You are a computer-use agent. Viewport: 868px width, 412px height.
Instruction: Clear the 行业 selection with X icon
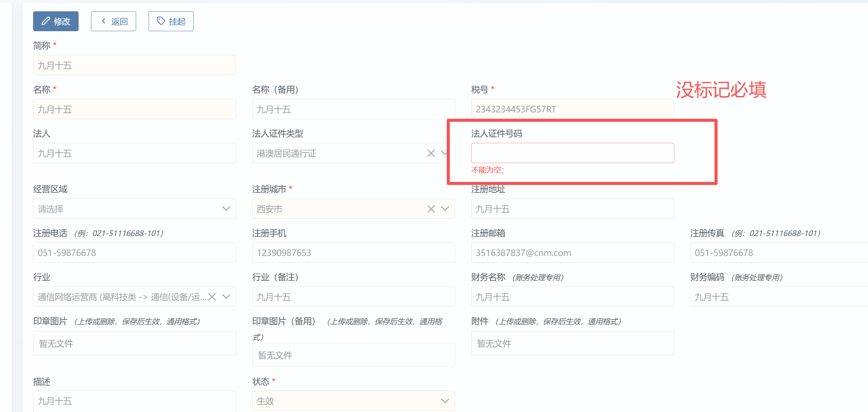coord(212,297)
